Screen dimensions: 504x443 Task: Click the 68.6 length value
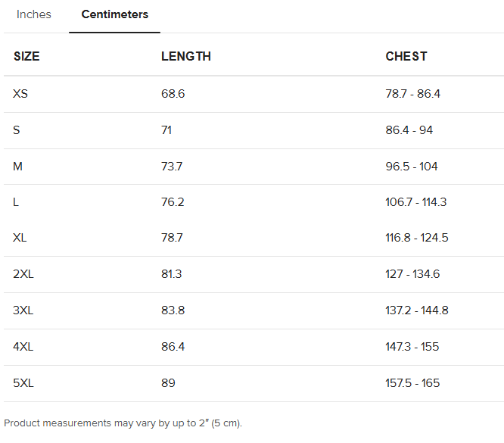pyautogui.click(x=173, y=94)
